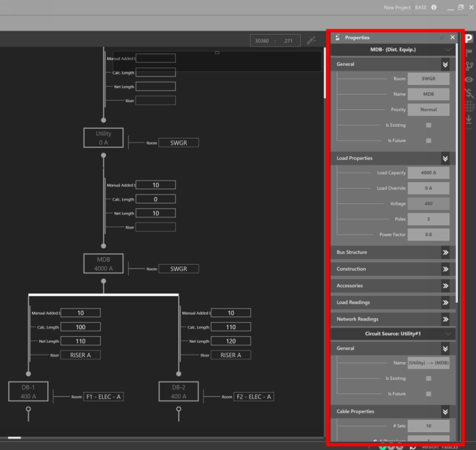The image size is (476, 450).
Task: Collapse the Load Properties section
Action: (x=445, y=159)
